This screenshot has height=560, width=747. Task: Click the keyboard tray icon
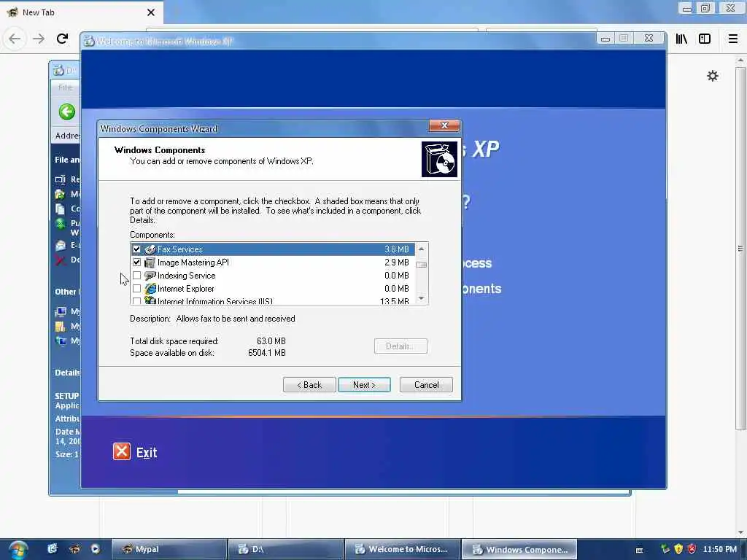639,550
